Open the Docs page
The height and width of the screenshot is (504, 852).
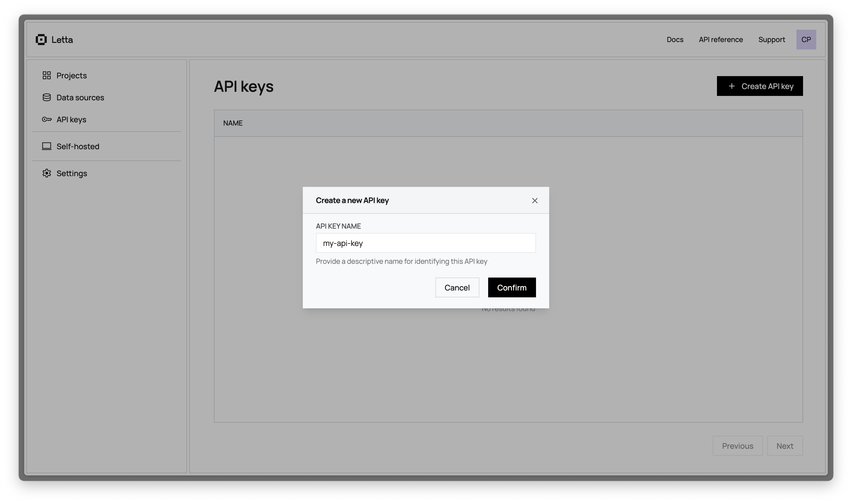coord(675,39)
